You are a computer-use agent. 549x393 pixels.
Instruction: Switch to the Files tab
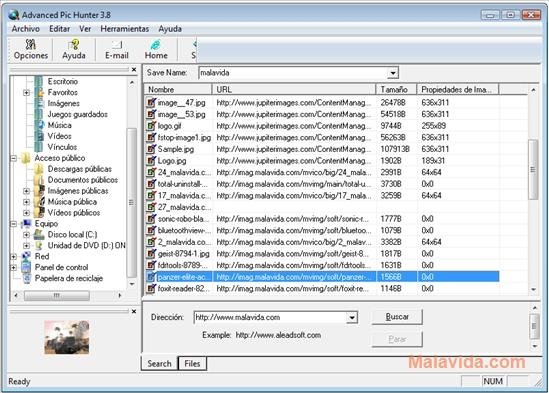(192, 364)
